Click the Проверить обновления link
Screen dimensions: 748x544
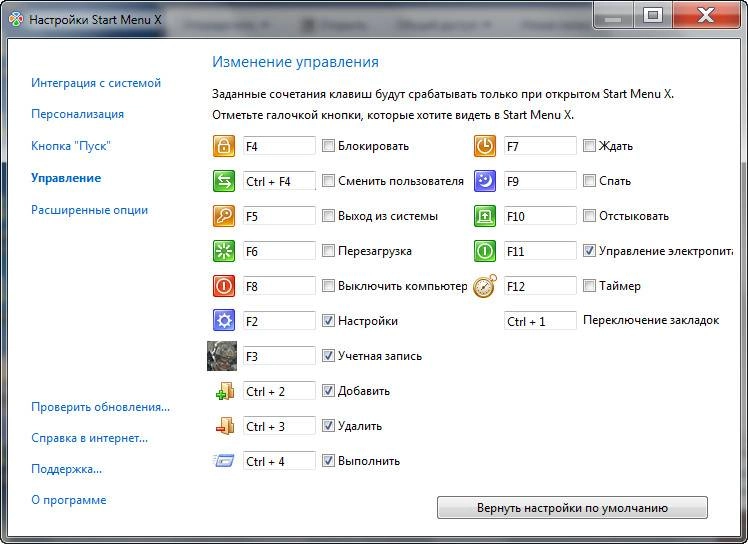[x=100, y=407]
